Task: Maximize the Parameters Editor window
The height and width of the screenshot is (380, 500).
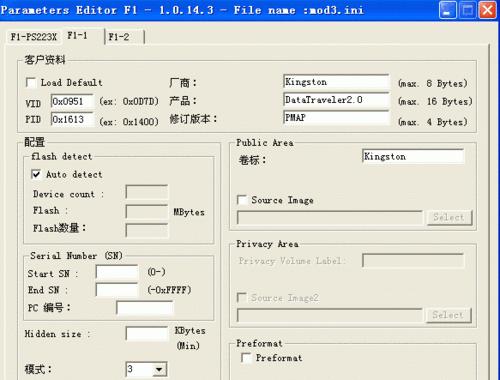Action: click(468, 10)
